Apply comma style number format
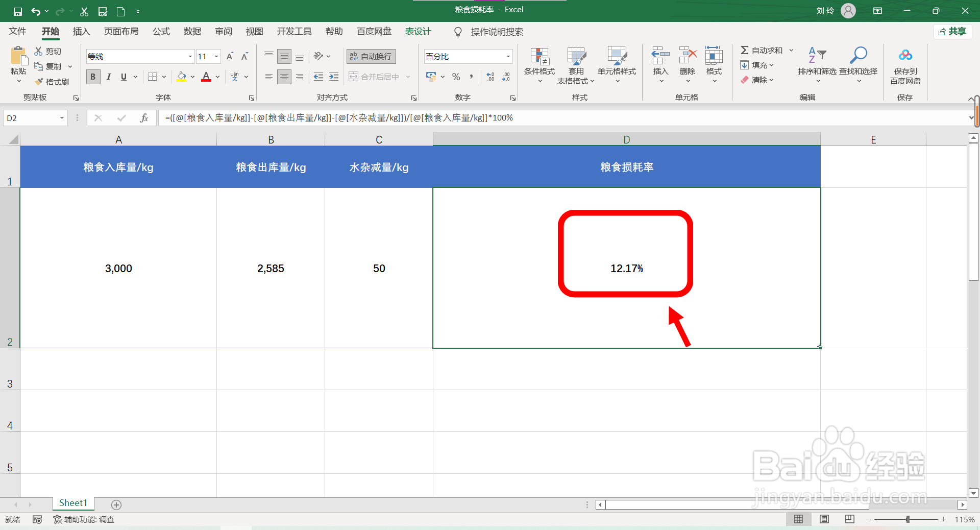The width and height of the screenshot is (980, 530). pos(471,77)
